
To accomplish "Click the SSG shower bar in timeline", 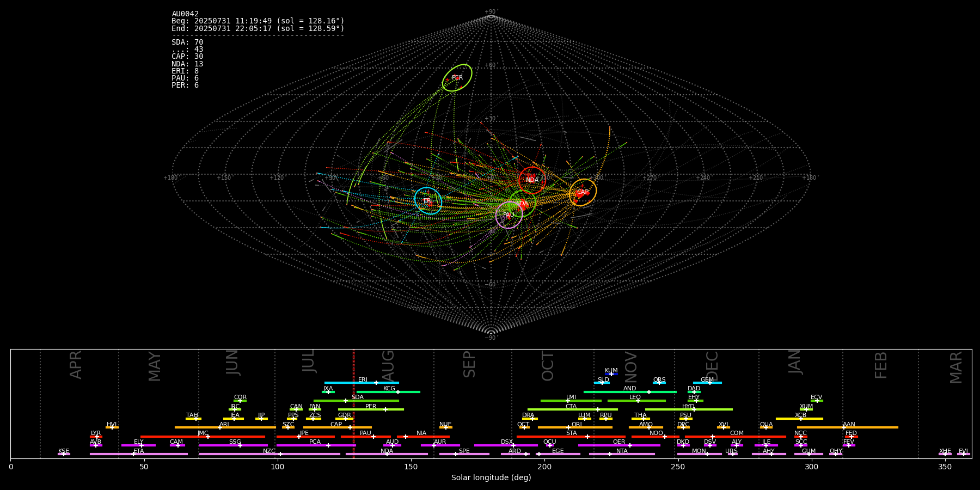I will click(234, 445).
